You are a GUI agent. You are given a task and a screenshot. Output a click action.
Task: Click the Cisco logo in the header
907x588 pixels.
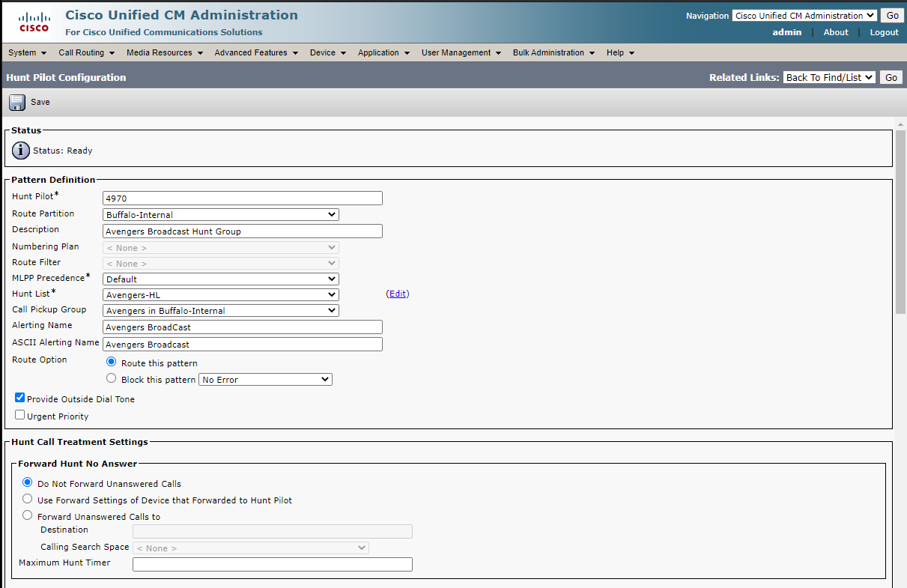click(x=34, y=22)
